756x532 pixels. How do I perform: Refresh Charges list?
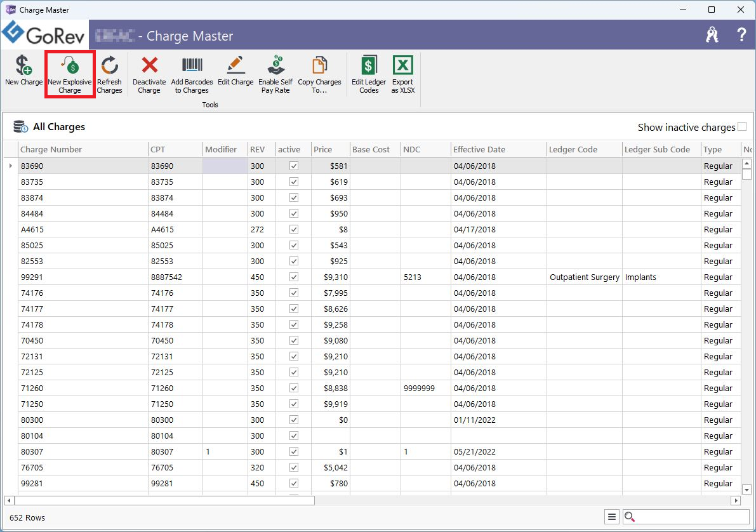pyautogui.click(x=109, y=74)
